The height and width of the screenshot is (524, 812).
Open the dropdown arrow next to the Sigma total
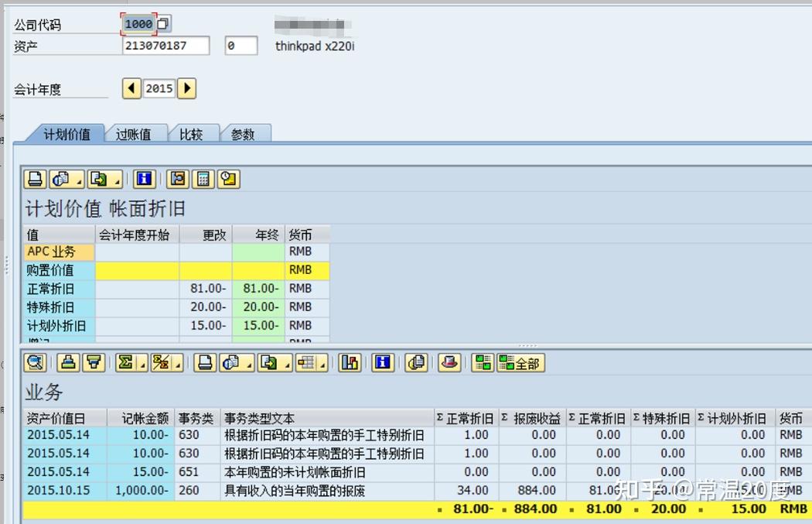pyautogui.click(x=142, y=364)
